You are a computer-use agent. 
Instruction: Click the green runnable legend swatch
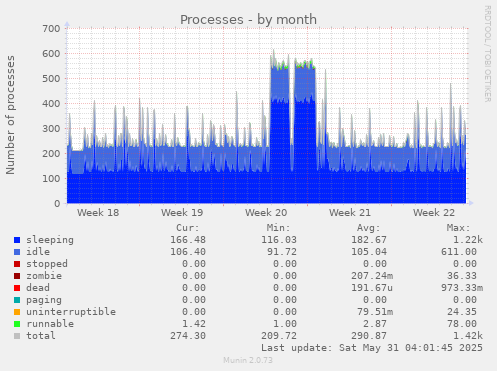[x=17, y=324]
